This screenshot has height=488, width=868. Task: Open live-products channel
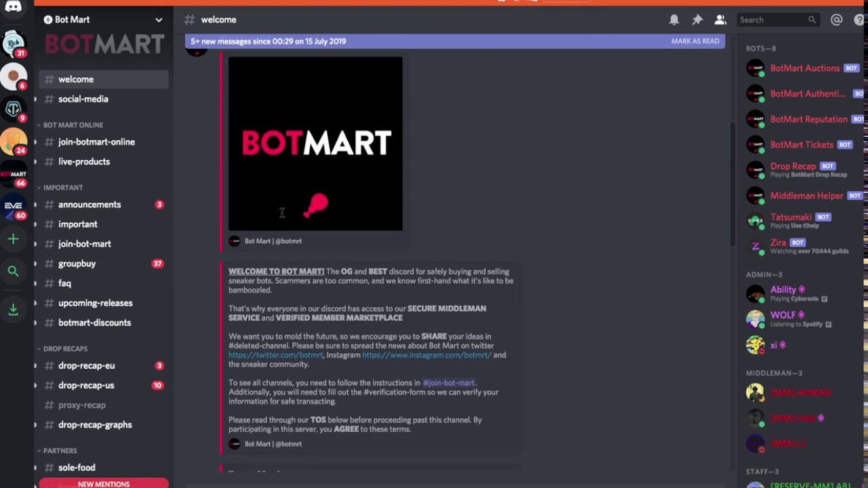click(x=104, y=161)
